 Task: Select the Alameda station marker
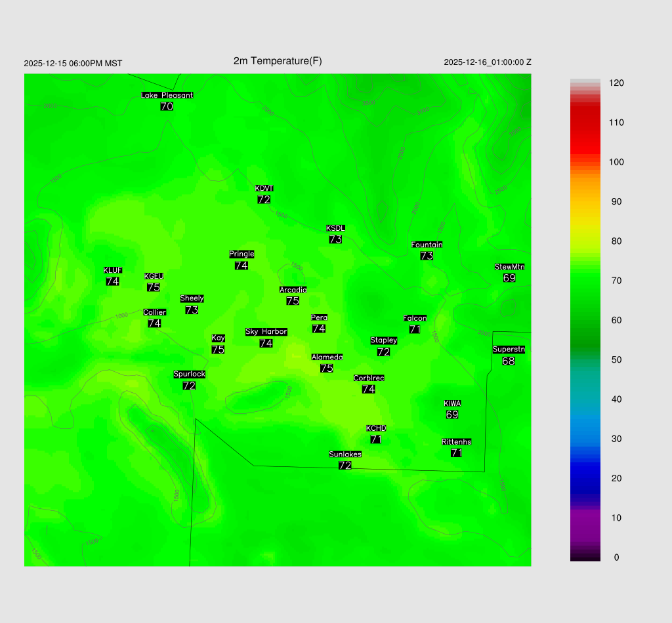(x=327, y=363)
